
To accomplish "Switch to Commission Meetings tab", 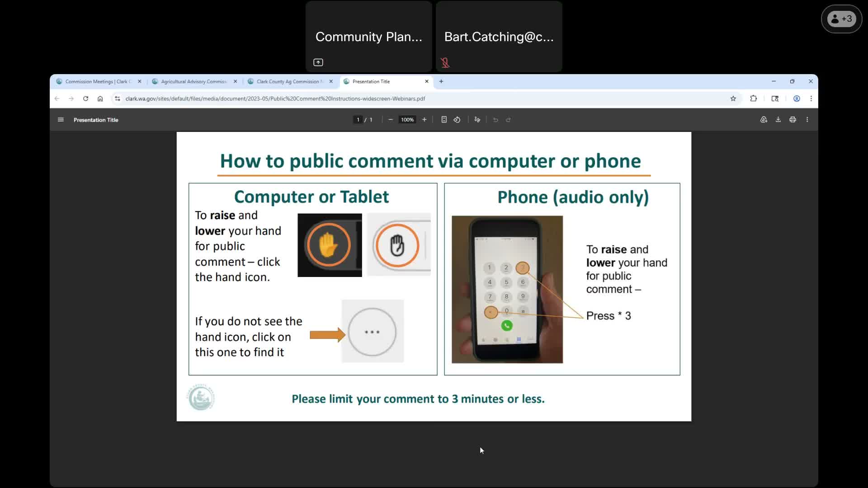I will [97, 82].
